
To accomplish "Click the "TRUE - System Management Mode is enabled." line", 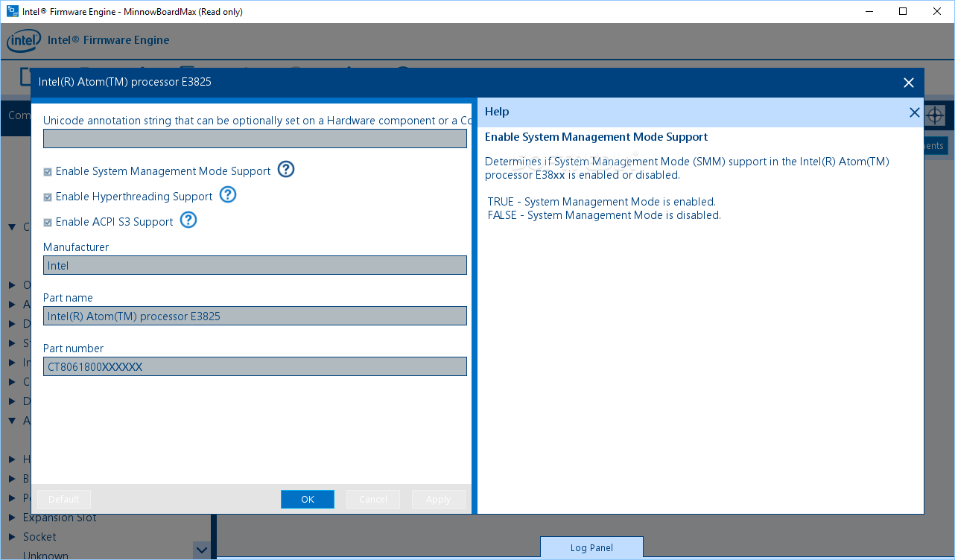I will click(602, 202).
